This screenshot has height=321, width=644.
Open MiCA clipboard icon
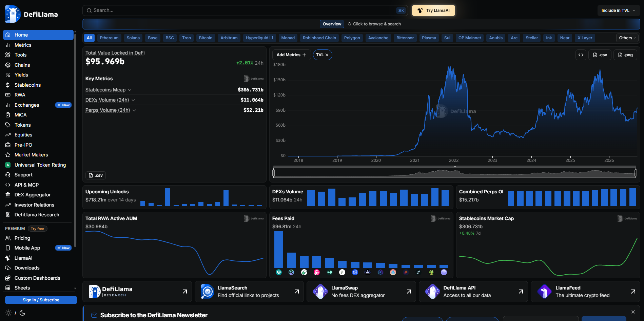coord(8,115)
